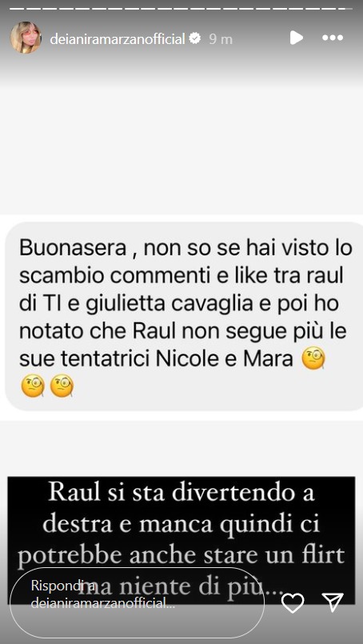This screenshot has height=644, width=363.
Task: Click blank gray area above message bubble
Action: 181,152
